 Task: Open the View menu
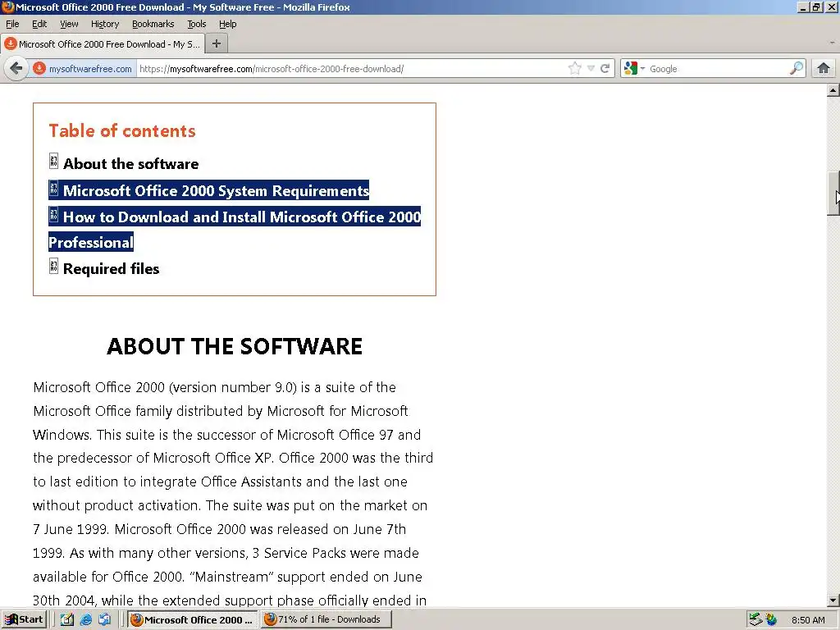click(69, 24)
